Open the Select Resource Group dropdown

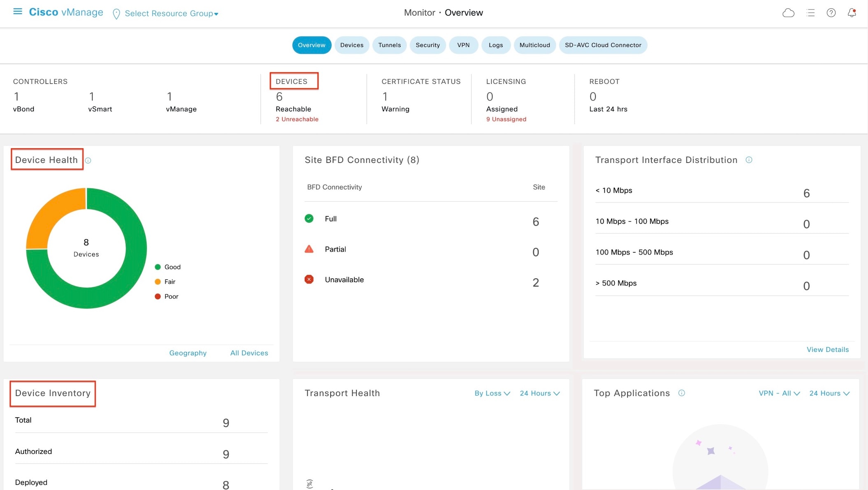point(172,14)
